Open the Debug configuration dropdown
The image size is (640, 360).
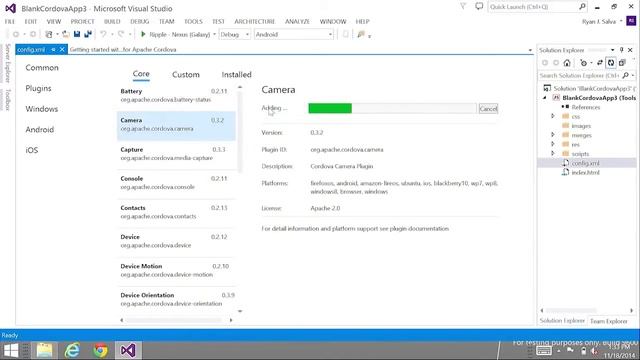click(x=235, y=35)
